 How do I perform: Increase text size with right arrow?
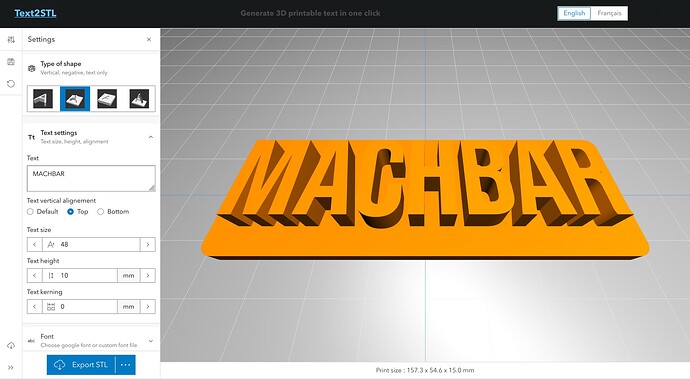(147, 244)
